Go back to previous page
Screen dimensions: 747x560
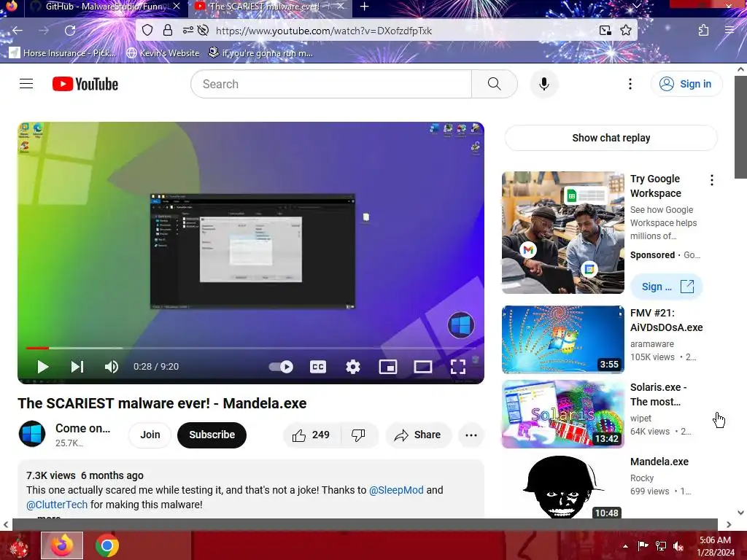point(18,31)
